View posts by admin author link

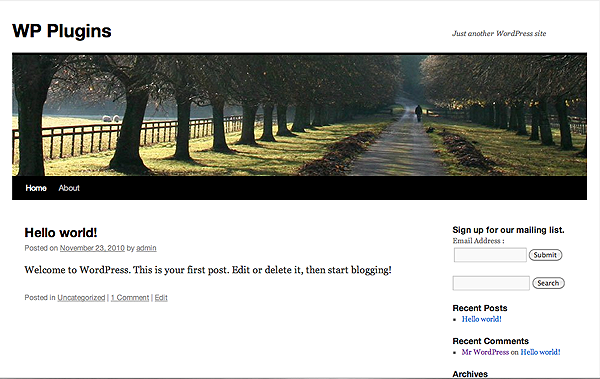coord(146,248)
